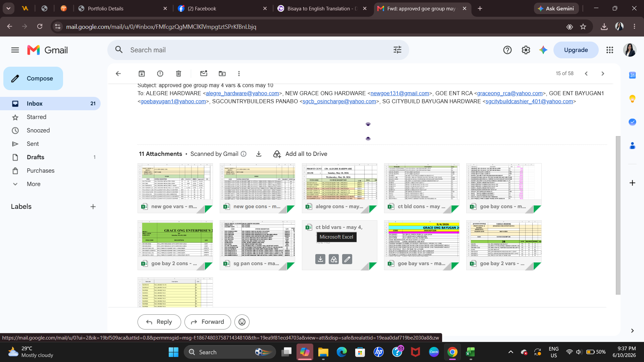Show search options filter in search bar

click(397, 50)
